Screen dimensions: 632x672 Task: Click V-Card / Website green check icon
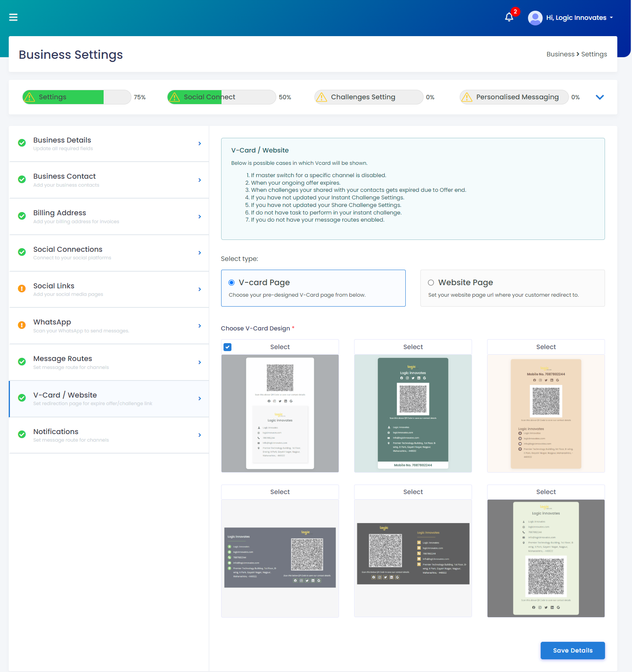click(x=22, y=398)
